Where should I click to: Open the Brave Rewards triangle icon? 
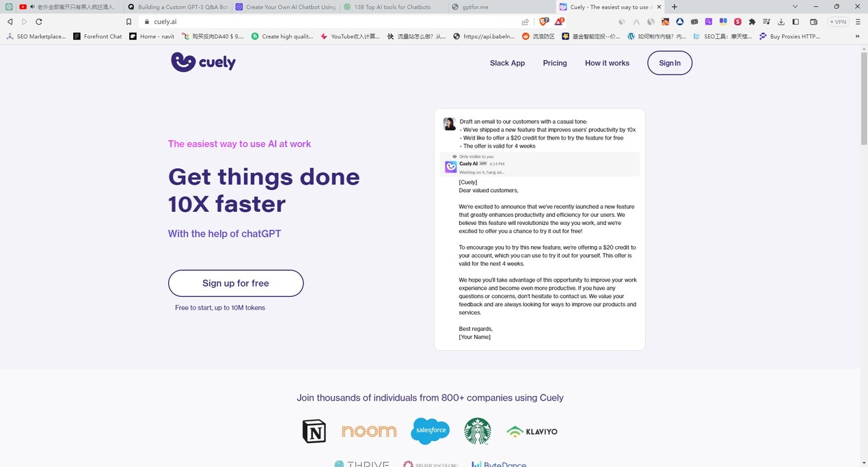click(559, 22)
